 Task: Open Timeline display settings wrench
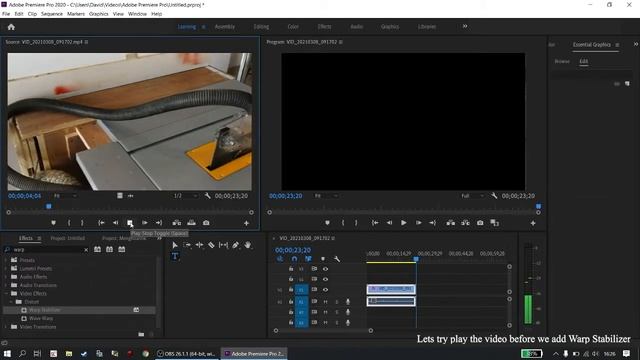337,259
